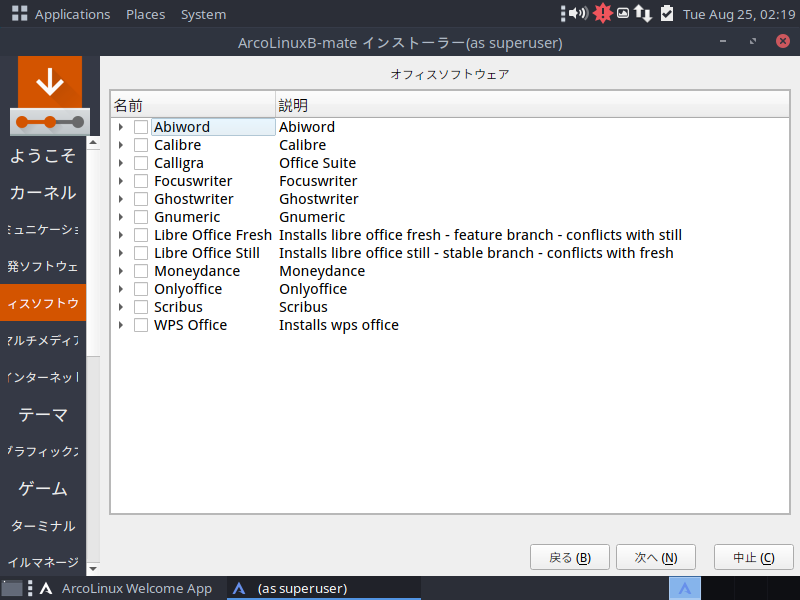Viewport: 800px width, 600px height.
Task: Expand the WPS Office group
Action: tap(121, 325)
